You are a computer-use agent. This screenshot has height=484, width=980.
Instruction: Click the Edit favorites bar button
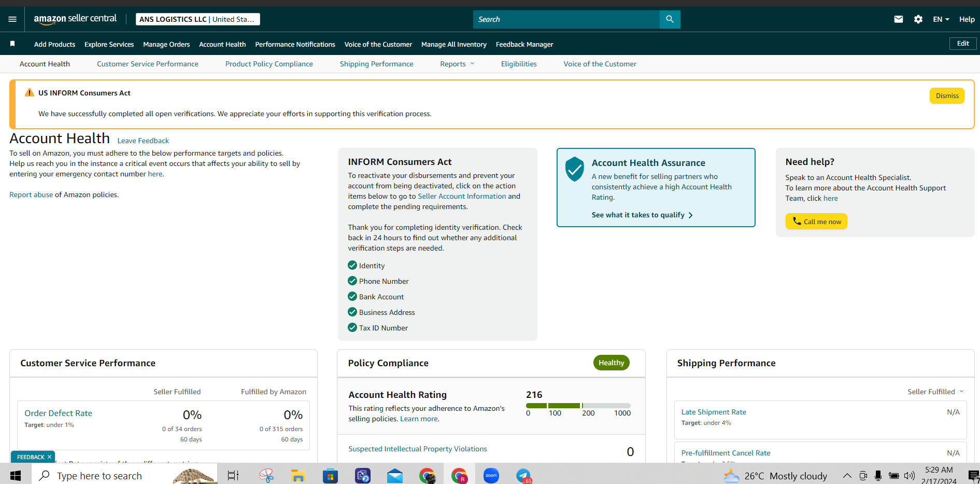[963, 44]
